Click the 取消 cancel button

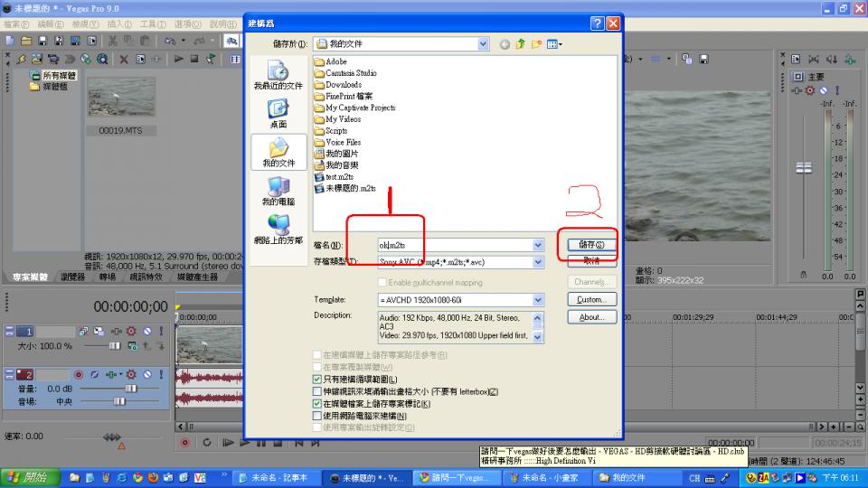point(591,261)
